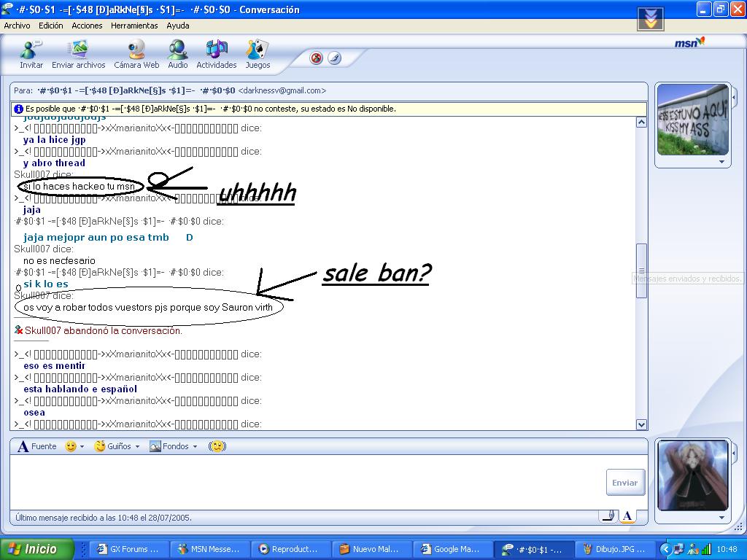The height and width of the screenshot is (560, 747).
Task: Show hidden tray icons with the taskbar chevron
Action: (665, 549)
